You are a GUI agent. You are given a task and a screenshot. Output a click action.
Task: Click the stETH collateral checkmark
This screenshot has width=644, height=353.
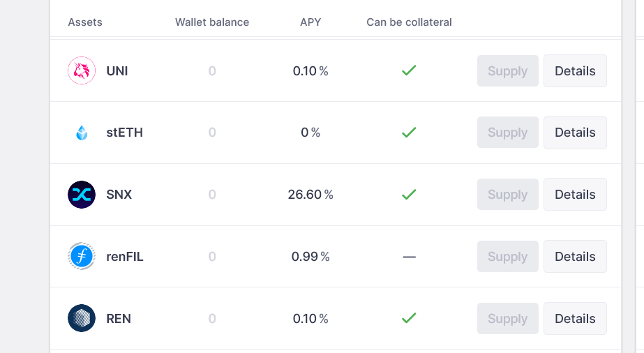[409, 133]
